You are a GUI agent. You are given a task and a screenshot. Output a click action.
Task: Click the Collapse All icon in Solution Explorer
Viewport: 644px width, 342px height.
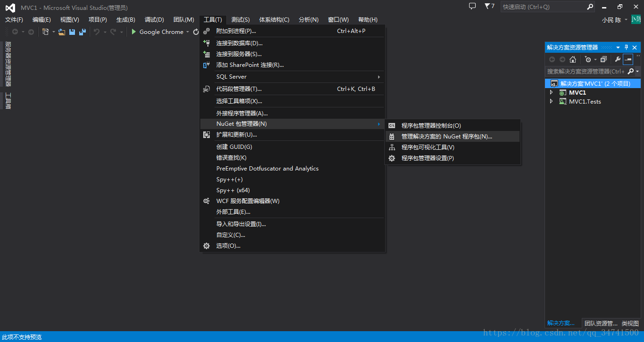pos(603,59)
